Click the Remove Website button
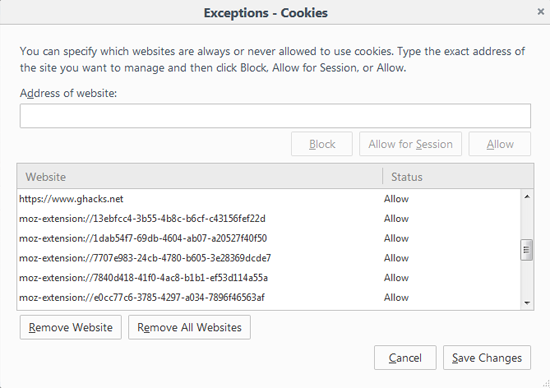The image size is (550, 388). 71,327
